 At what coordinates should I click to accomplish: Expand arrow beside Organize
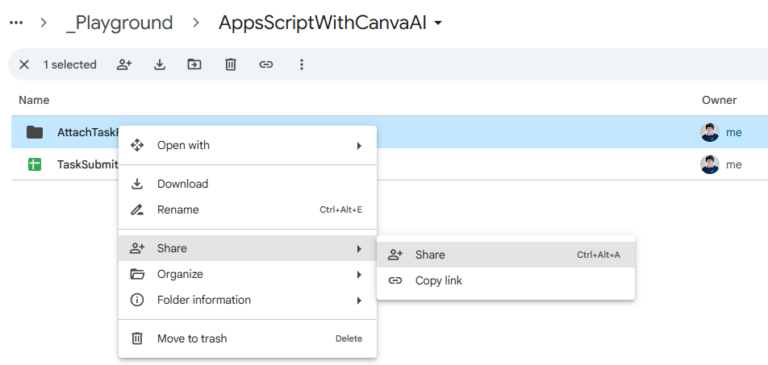pyautogui.click(x=359, y=274)
